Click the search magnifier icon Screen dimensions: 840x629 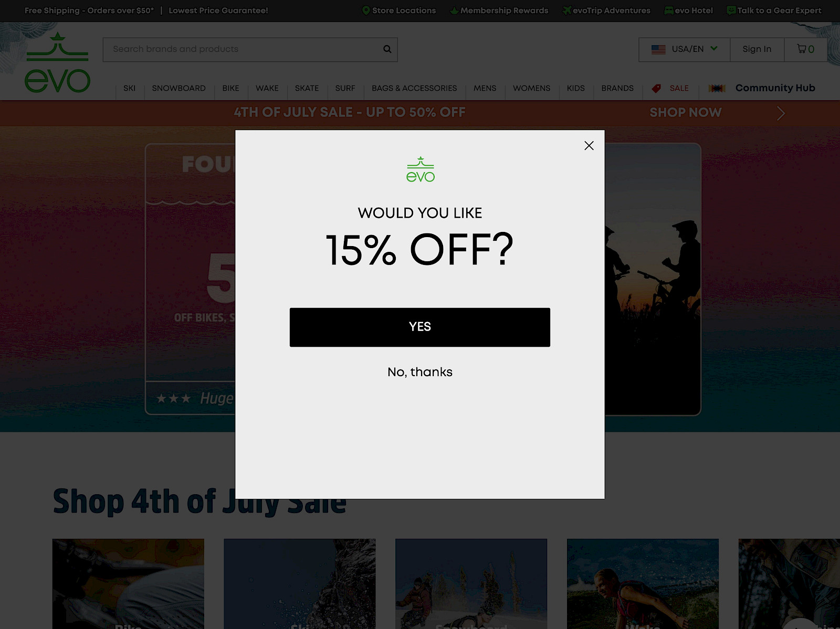pos(387,49)
